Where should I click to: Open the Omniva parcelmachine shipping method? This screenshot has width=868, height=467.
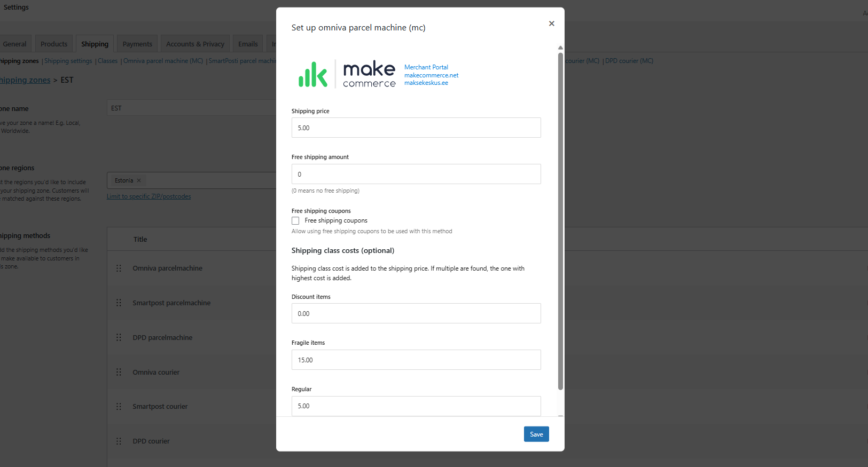pyautogui.click(x=167, y=268)
